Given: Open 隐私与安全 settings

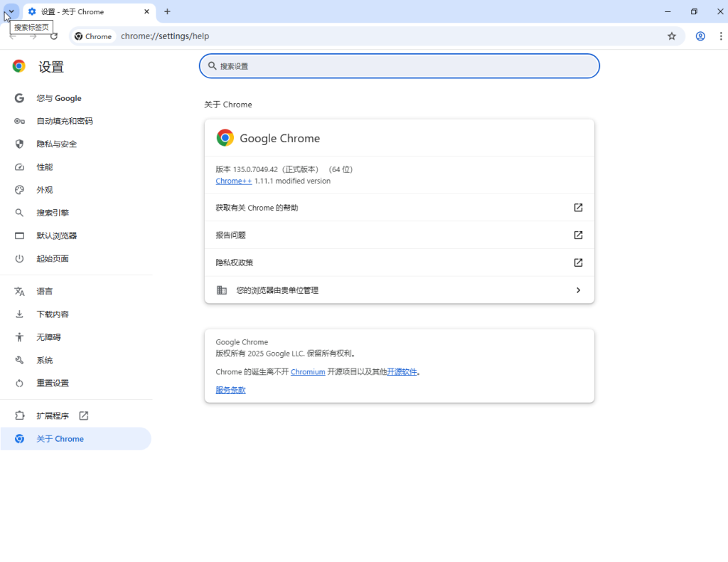Looking at the screenshot, I should point(50,144).
